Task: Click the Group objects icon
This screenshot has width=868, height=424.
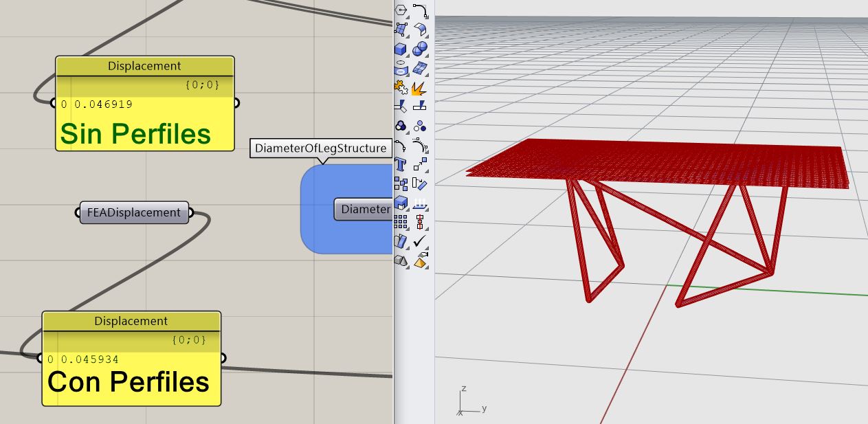Action: pyautogui.click(x=401, y=183)
